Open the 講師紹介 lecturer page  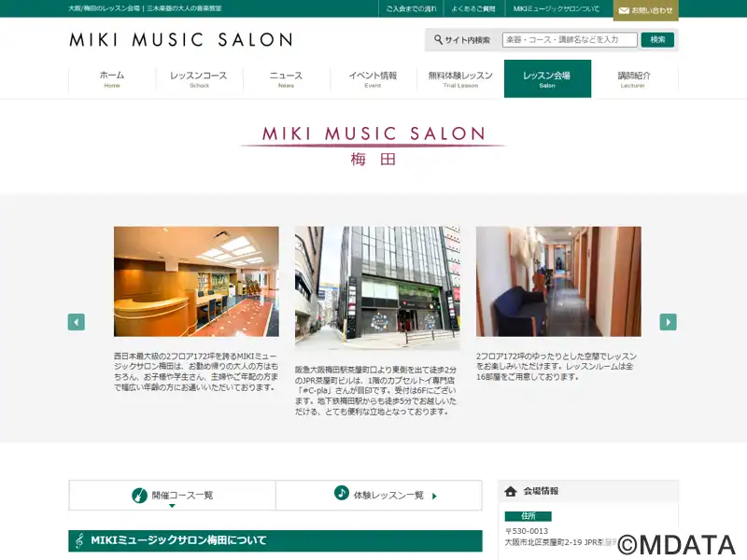coord(634,79)
